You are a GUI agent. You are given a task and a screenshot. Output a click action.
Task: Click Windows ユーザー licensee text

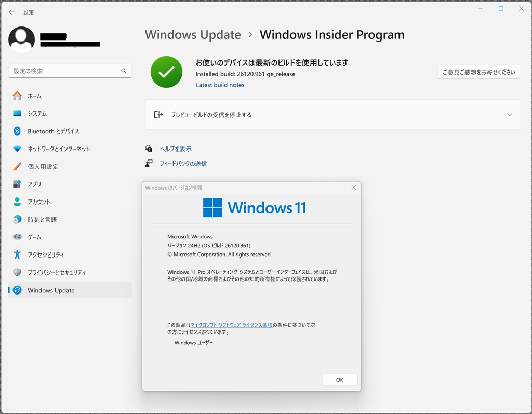pos(194,343)
